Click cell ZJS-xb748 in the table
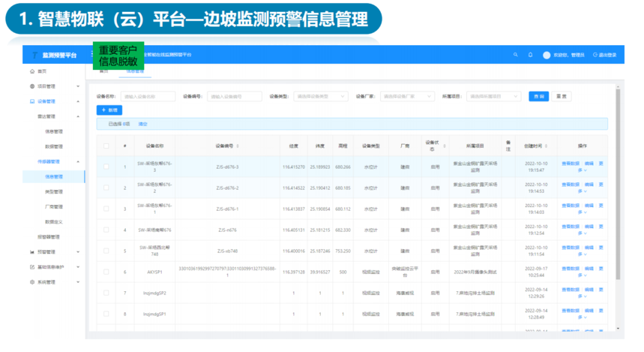Viewport: 644px width, 352px height. pos(227,251)
